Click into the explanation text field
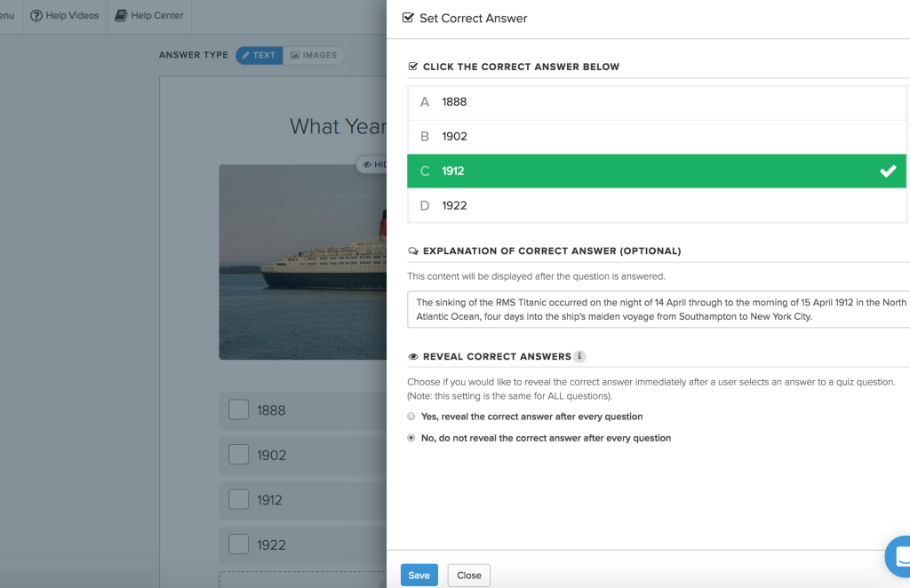910x588 pixels. point(659,310)
